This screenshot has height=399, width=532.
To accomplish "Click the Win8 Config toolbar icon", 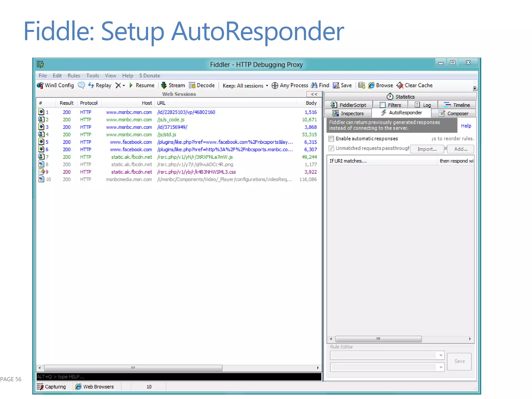I will pyautogui.click(x=40, y=85).
